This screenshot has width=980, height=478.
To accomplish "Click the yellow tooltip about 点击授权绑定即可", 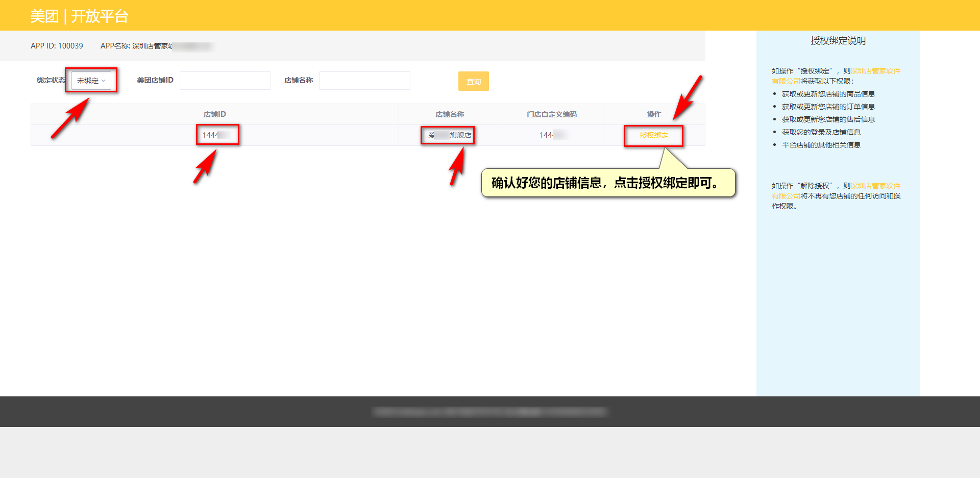I will [607, 183].
